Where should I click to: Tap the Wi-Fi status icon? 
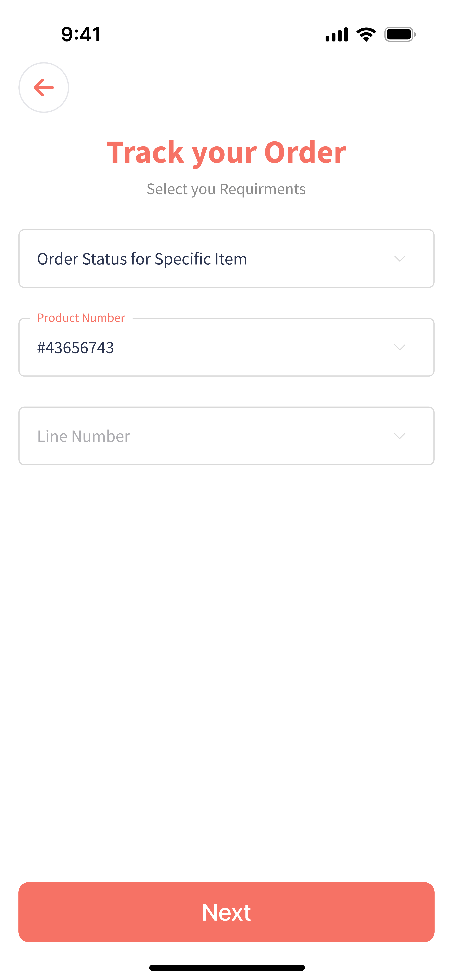point(366,35)
